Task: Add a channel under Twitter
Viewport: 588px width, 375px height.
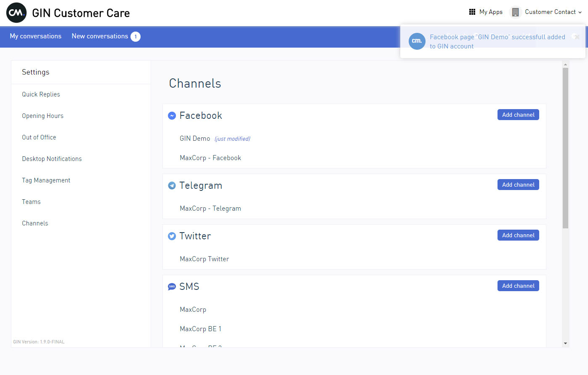Action: click(x=518, y=235)
